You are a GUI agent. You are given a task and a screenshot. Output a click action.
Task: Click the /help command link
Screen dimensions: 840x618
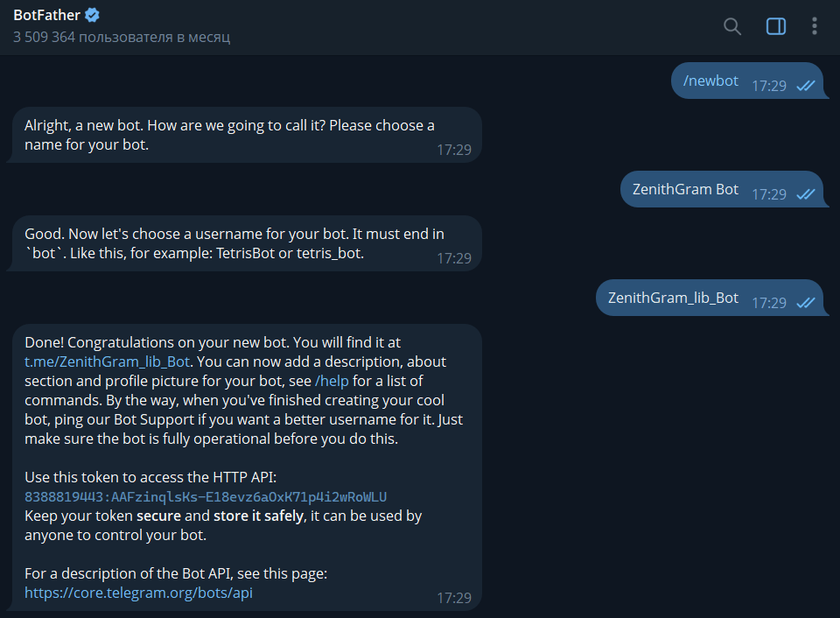tap(333, 381)
